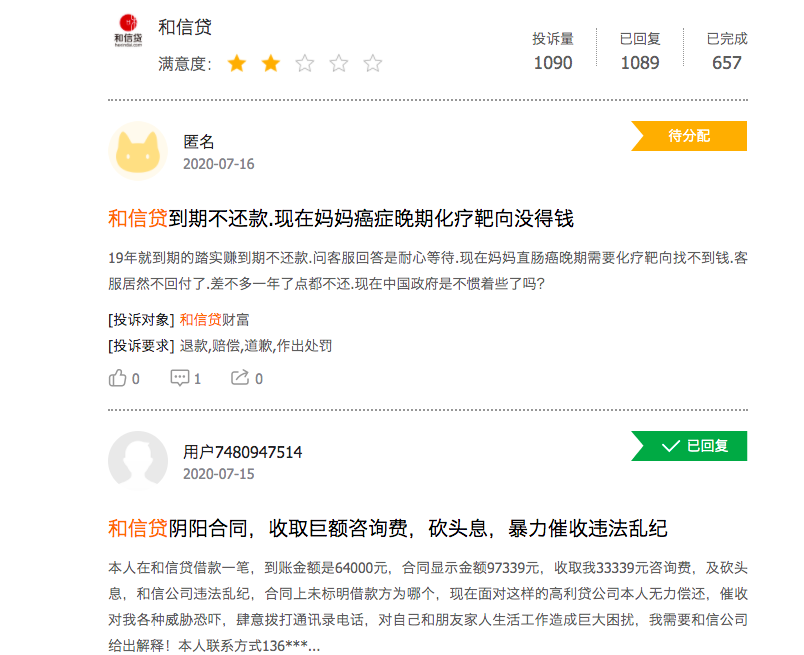This screenshot has width=804, height=655.
Task: Click the third empty satisfaction star
Action: [305, 64]
